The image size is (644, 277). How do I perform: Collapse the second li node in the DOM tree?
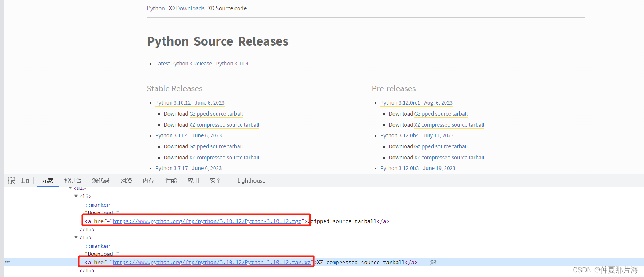76,237
